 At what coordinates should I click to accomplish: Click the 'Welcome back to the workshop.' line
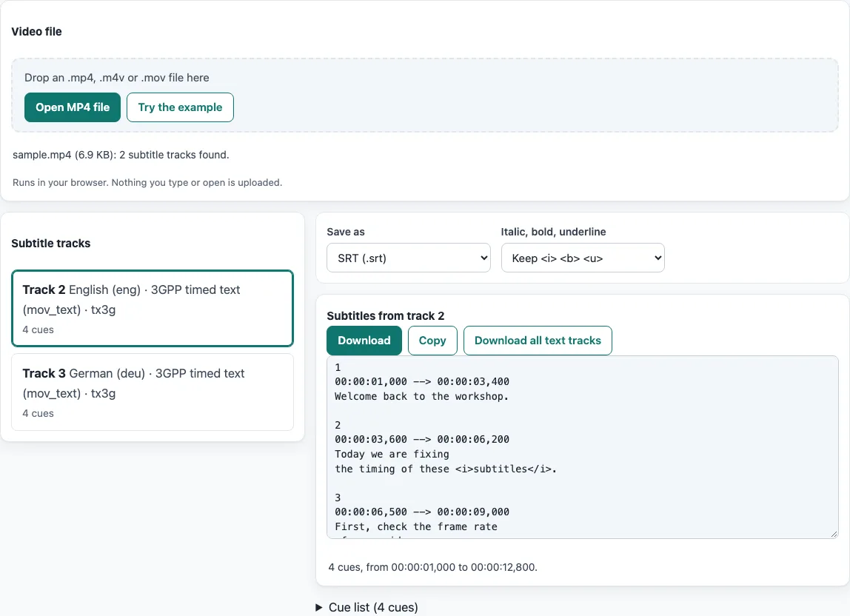pos(422,396)
